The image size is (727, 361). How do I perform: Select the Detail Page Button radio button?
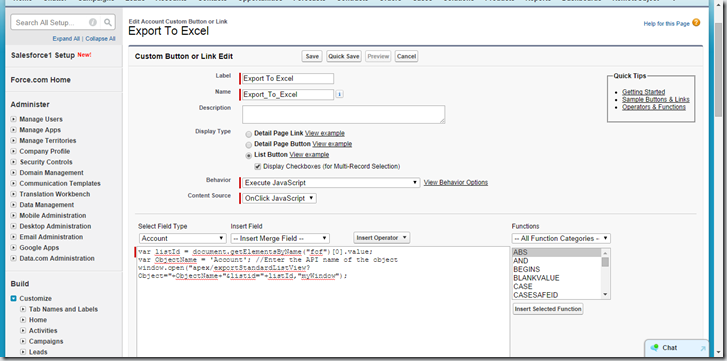tap(249, 144)
